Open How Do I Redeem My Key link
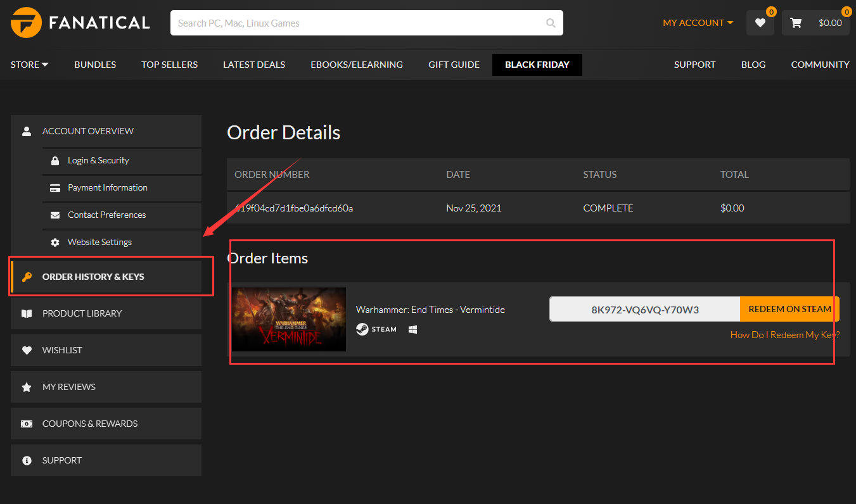856x504 pixels. pos(785,335)
